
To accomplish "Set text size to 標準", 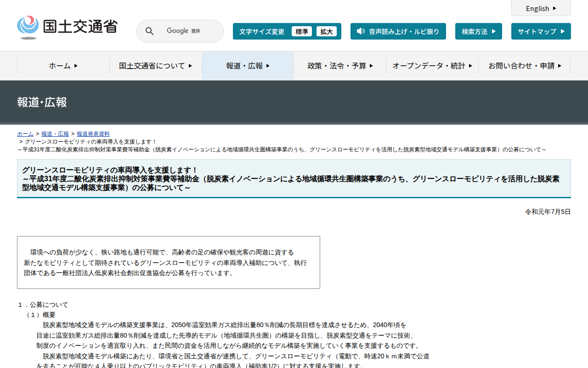I will point(302,31).
